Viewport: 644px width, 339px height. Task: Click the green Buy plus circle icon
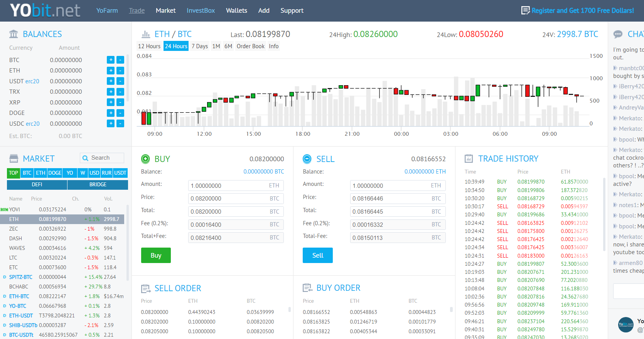(x=145, y=159)
